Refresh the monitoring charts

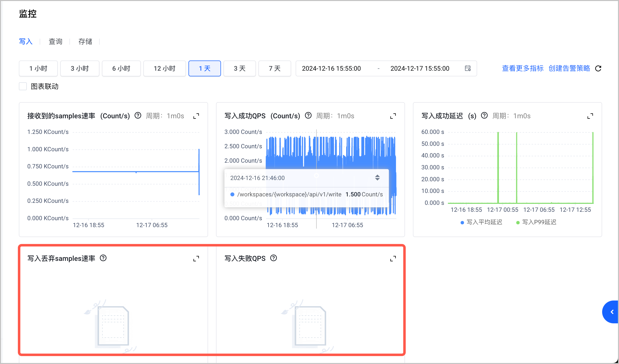598,68
